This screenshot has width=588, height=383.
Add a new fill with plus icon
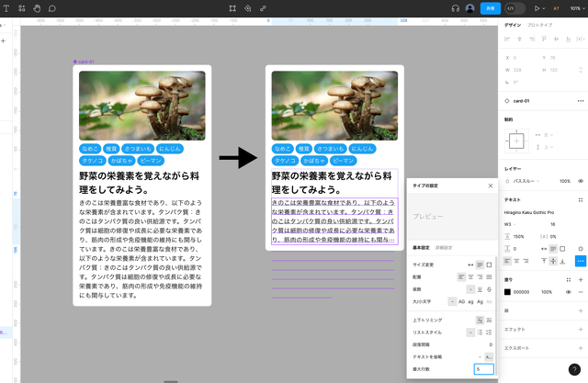pyautogui.click(x=580, y=278)
